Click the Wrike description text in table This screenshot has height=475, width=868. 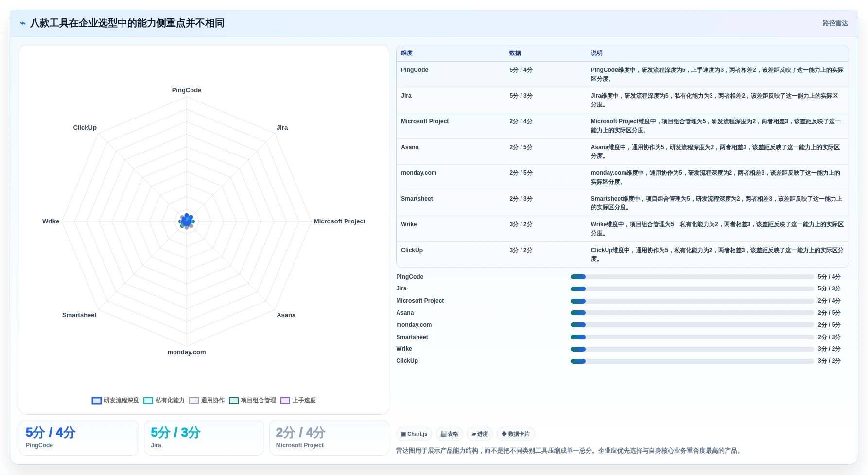click(717, 229)
